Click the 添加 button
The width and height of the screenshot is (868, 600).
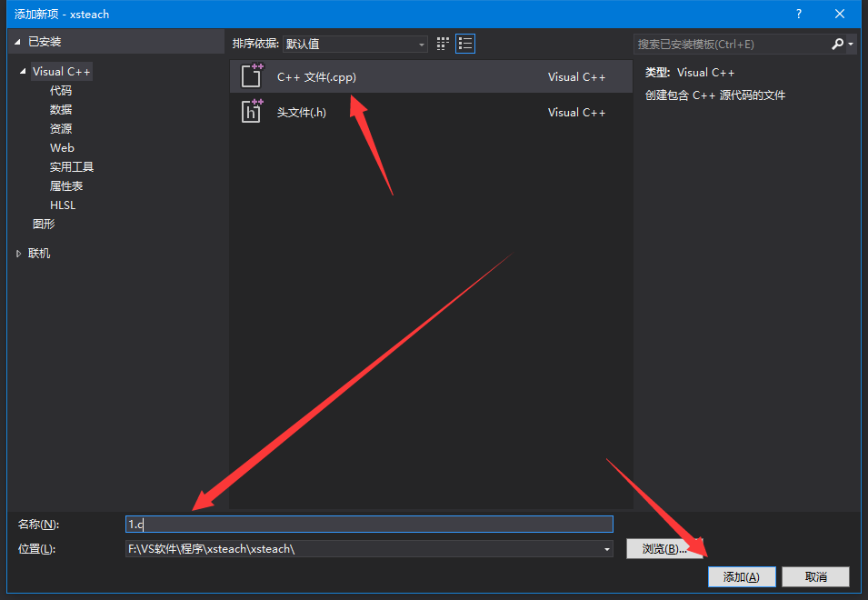[x=741, y=577]
